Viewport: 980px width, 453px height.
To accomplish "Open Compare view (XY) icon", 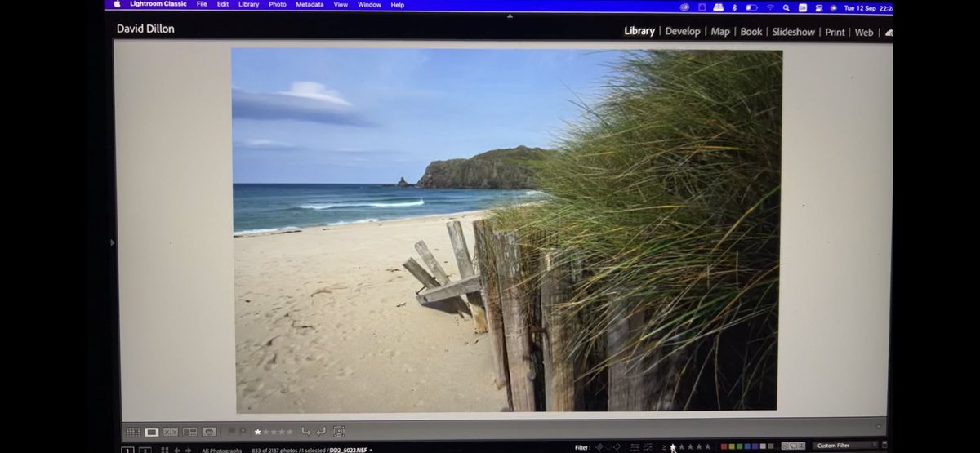I will click(x=171, y=432).
